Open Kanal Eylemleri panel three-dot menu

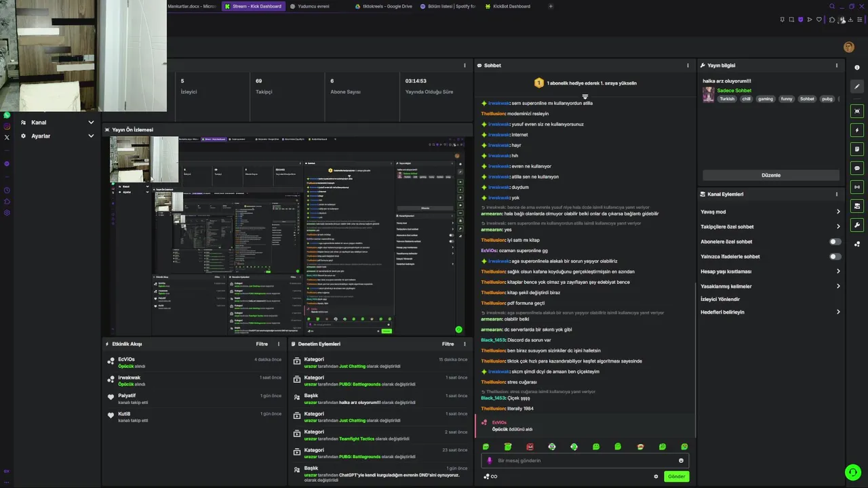pos(837,194)
